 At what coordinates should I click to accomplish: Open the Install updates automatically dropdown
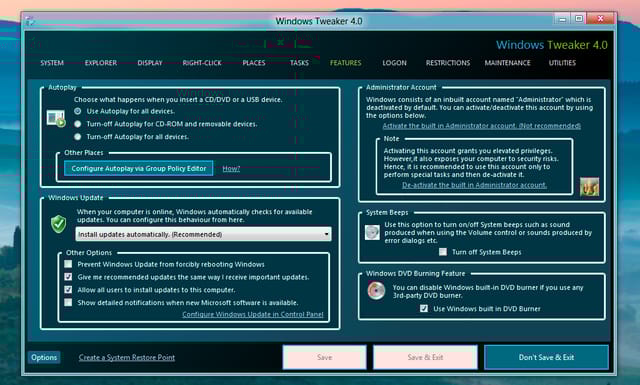coord(203,234)
